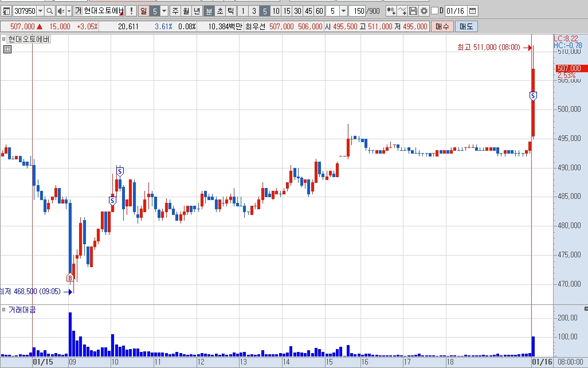
Task: Toggle the D checkbox beside the date field
Action: coord(434,11)
